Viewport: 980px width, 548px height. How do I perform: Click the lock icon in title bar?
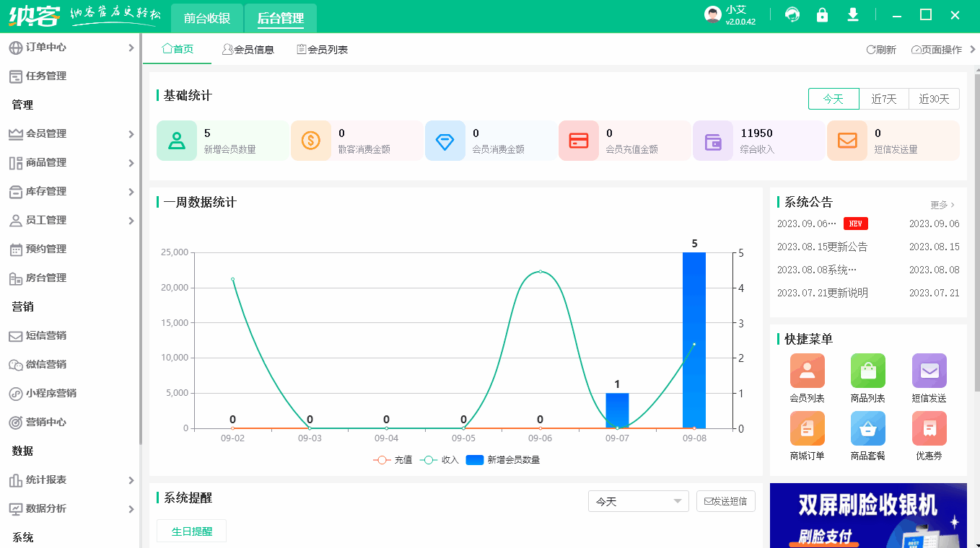click(x=822, y=14)
